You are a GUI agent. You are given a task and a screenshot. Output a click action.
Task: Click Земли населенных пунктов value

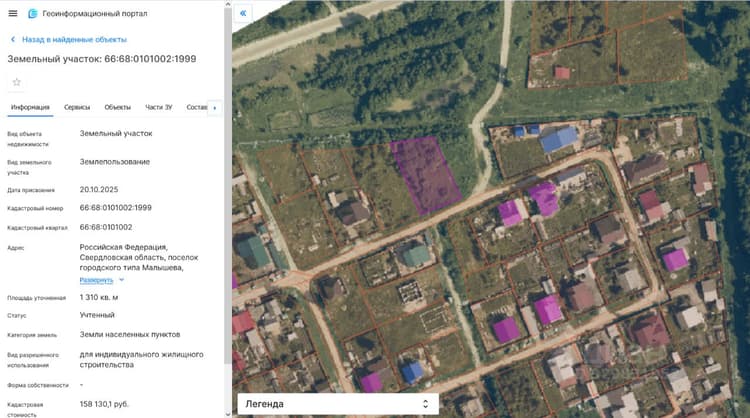point(130,334)
